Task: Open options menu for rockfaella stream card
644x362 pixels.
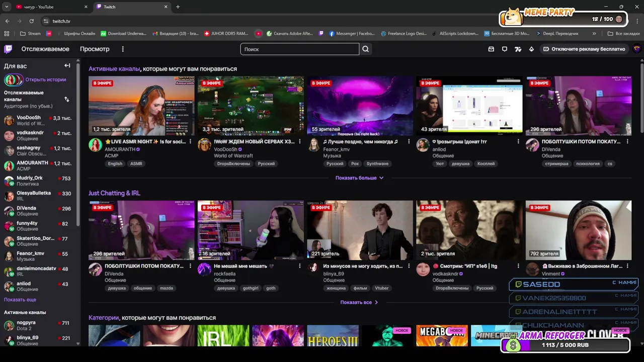Action: (299, 266)
